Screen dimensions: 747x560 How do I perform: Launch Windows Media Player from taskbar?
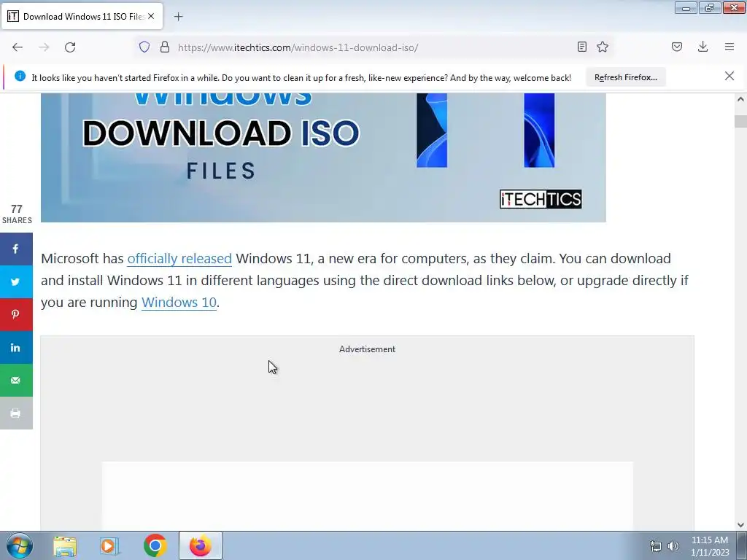109,546
